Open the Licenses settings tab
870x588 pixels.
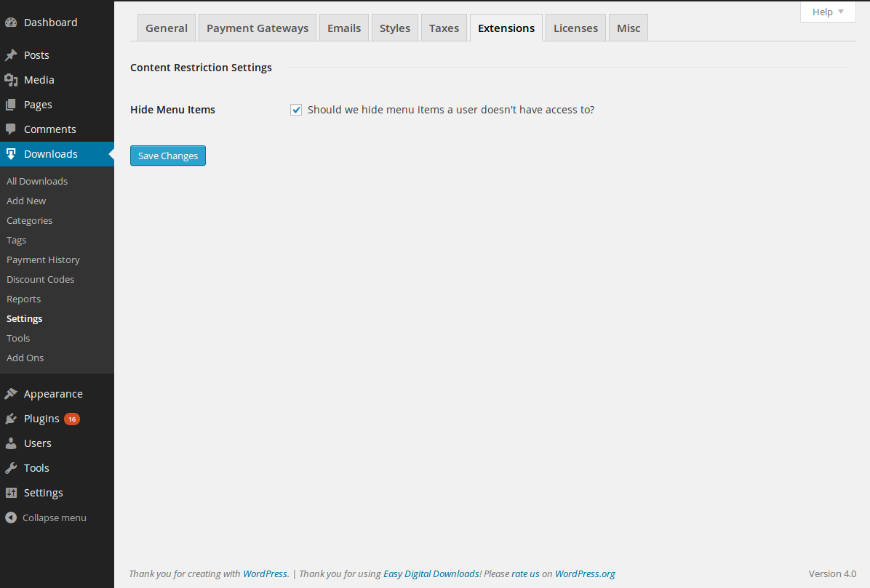pyautogui.click(x=575, y=28)
